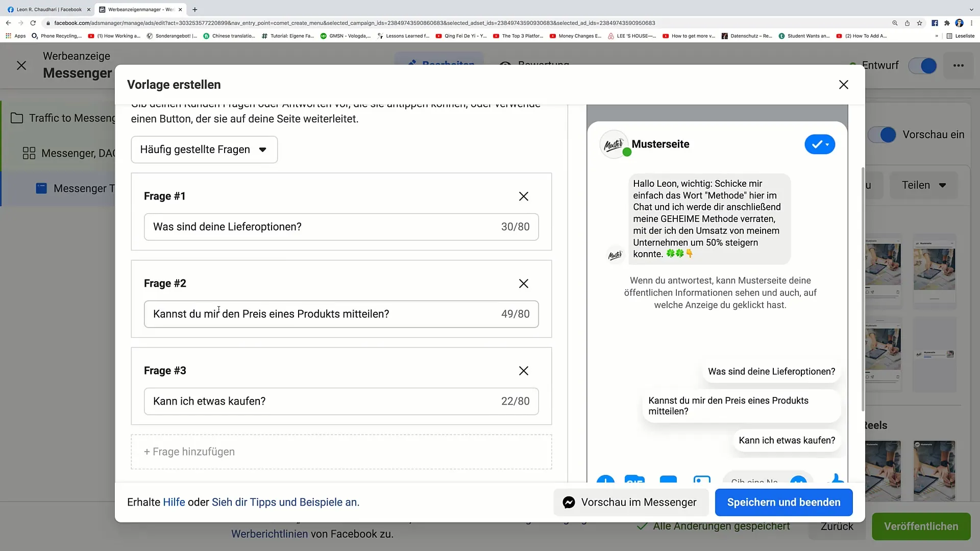Tap the Kannst du mir den Preis quick reply
This screenshot has height=551, width=980.
click(741, 406)
